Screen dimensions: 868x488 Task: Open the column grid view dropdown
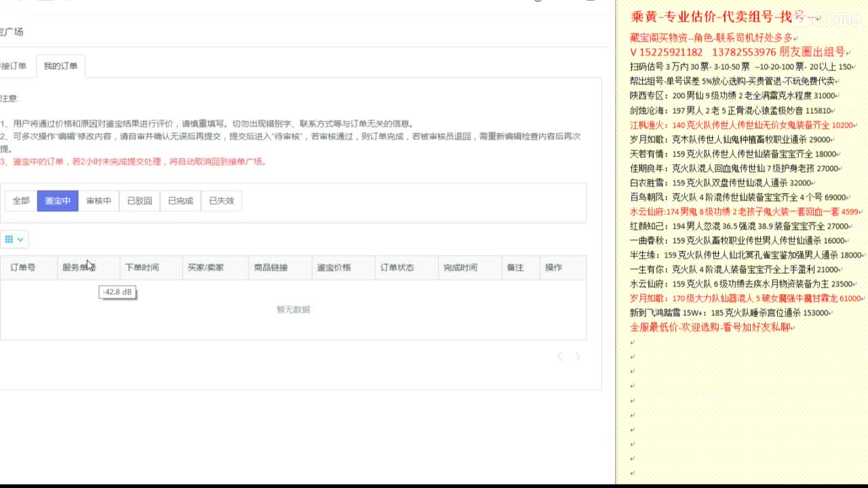[x=14, y=239]
